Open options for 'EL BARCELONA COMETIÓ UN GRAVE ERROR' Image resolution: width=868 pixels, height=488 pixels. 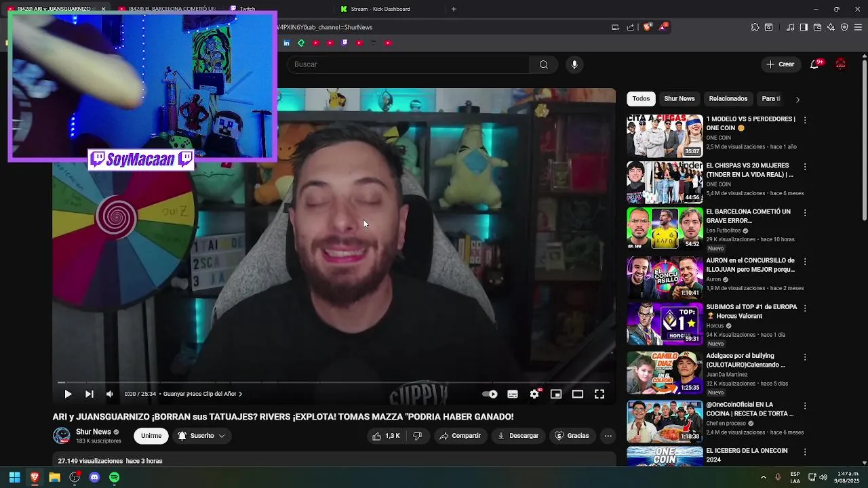(805, 213)
